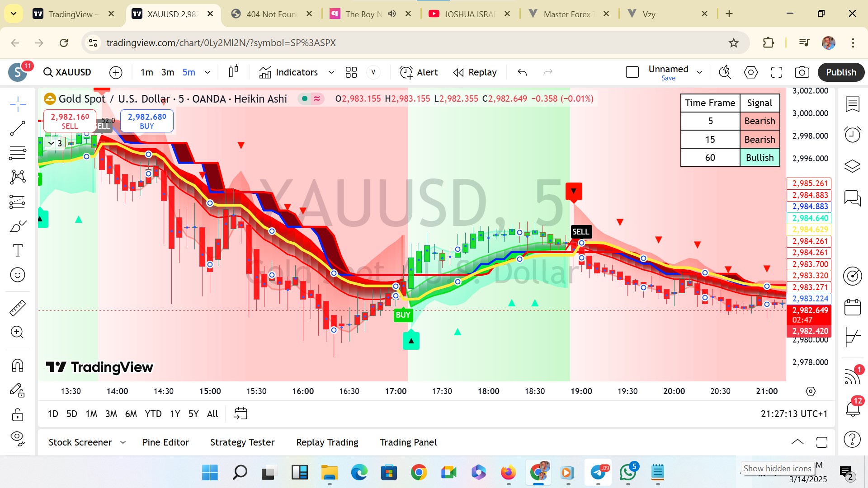Expand the timeframe interval dropdown

[x=208, y=72]
